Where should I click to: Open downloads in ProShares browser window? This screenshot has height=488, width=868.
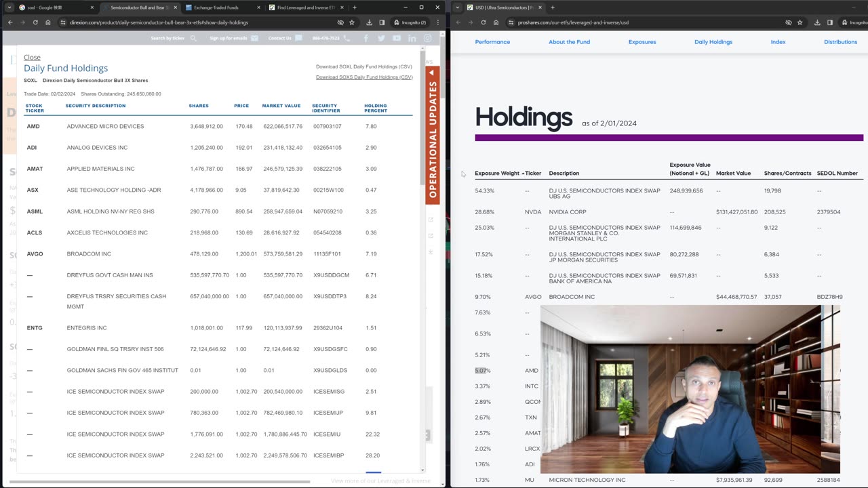(816, 22)
